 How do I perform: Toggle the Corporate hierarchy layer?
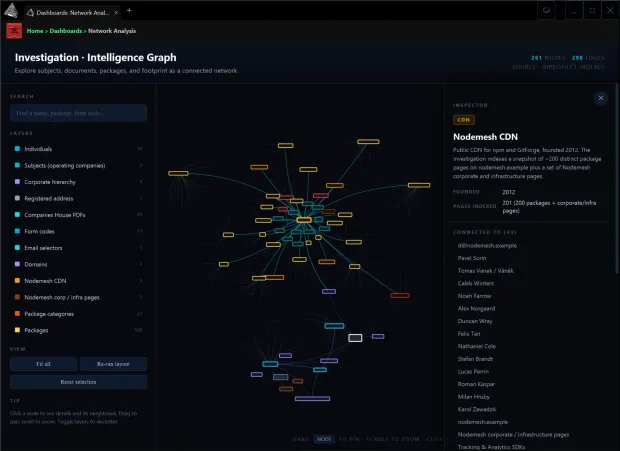(x=78, y=182)
